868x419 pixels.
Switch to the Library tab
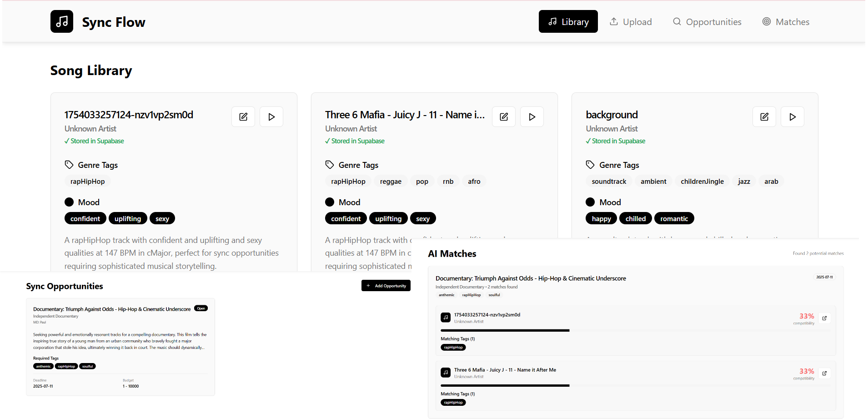[x=568, y=21]
